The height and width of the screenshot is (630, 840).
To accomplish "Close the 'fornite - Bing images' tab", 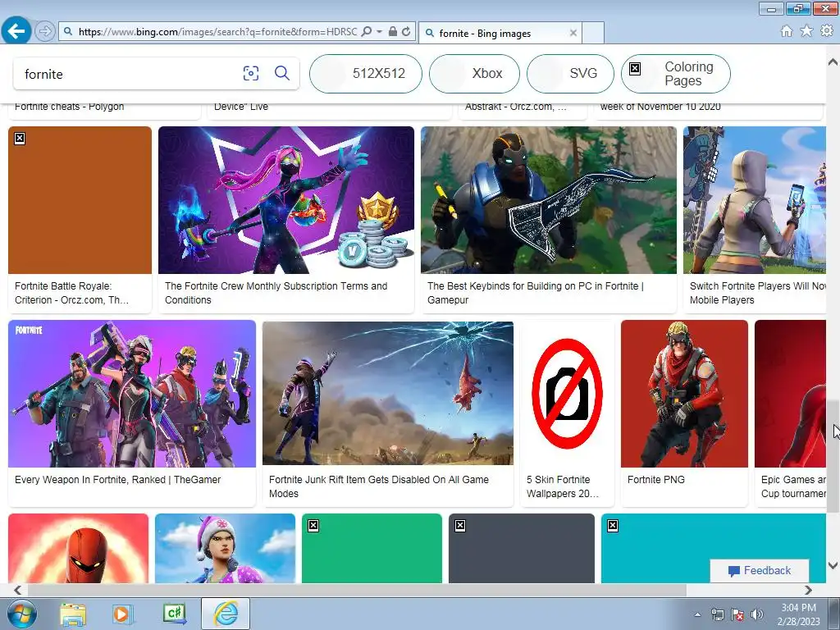I will tap(573, 33).
